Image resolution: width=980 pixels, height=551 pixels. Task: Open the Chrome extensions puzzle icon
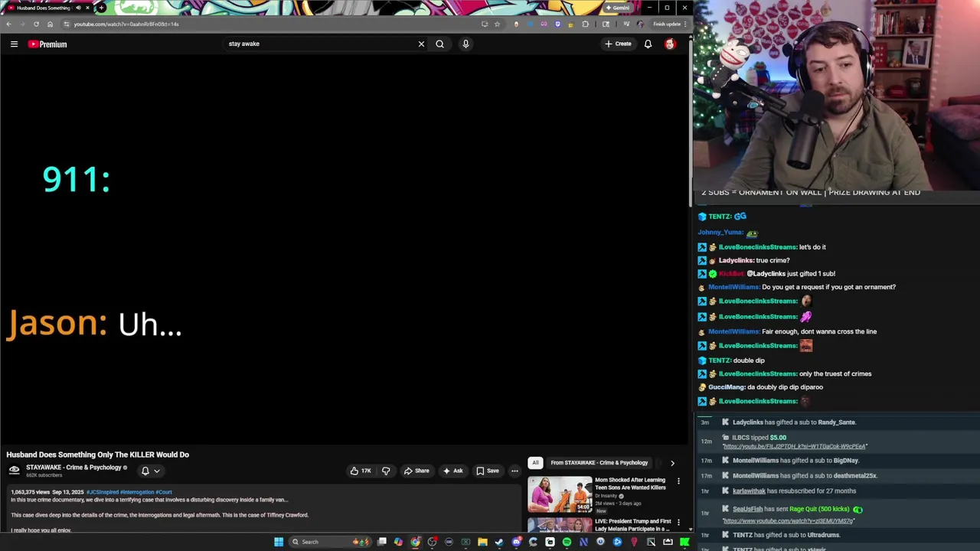click(x=586, y=24)
